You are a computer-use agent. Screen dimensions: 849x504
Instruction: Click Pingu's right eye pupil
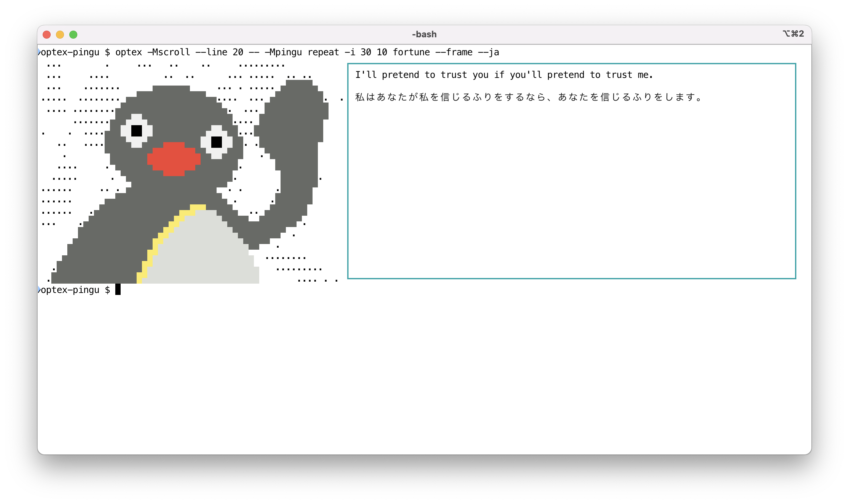click(217, 142)
